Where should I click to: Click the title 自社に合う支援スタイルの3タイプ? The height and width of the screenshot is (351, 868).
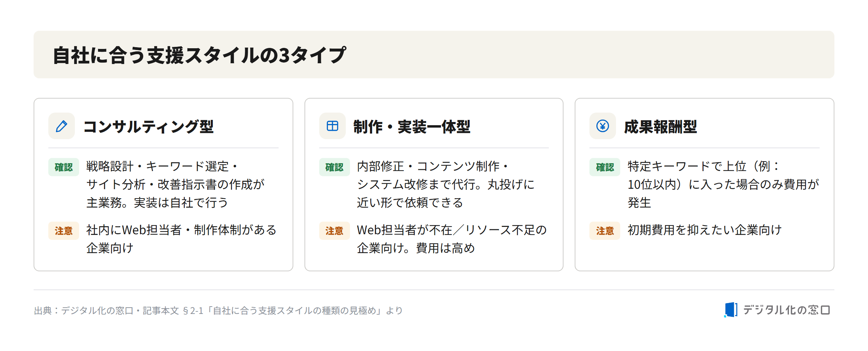[199, 55]
